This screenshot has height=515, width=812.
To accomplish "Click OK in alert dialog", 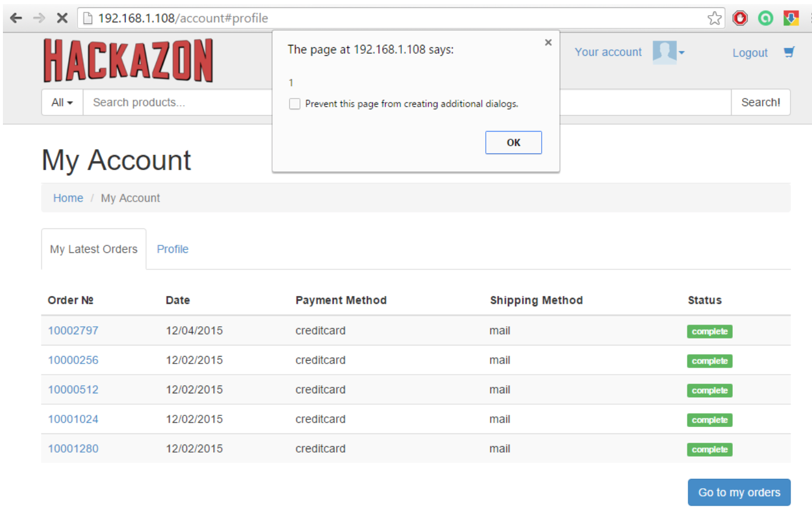I will pos(513,142).
